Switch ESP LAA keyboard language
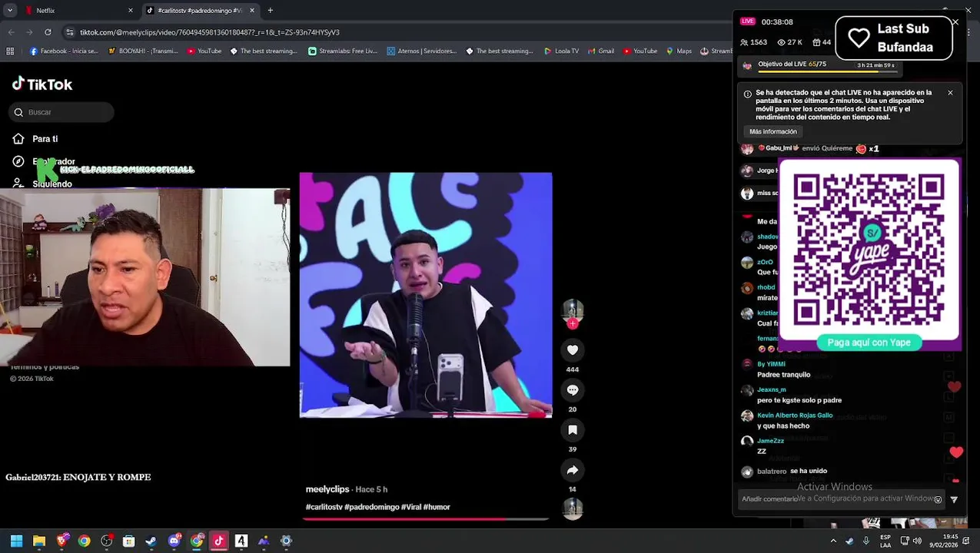 (885, 541)
